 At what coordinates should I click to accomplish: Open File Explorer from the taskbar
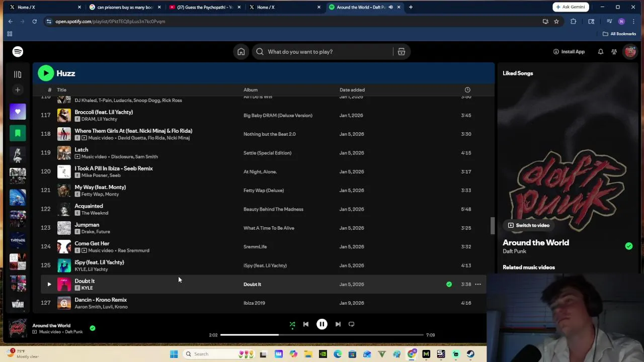coord(308,354)
